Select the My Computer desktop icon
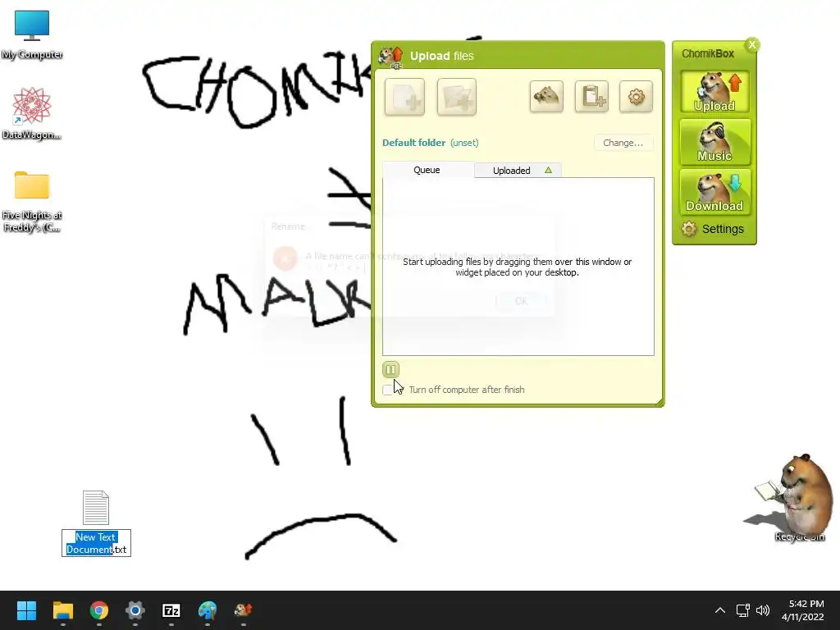 32,34
